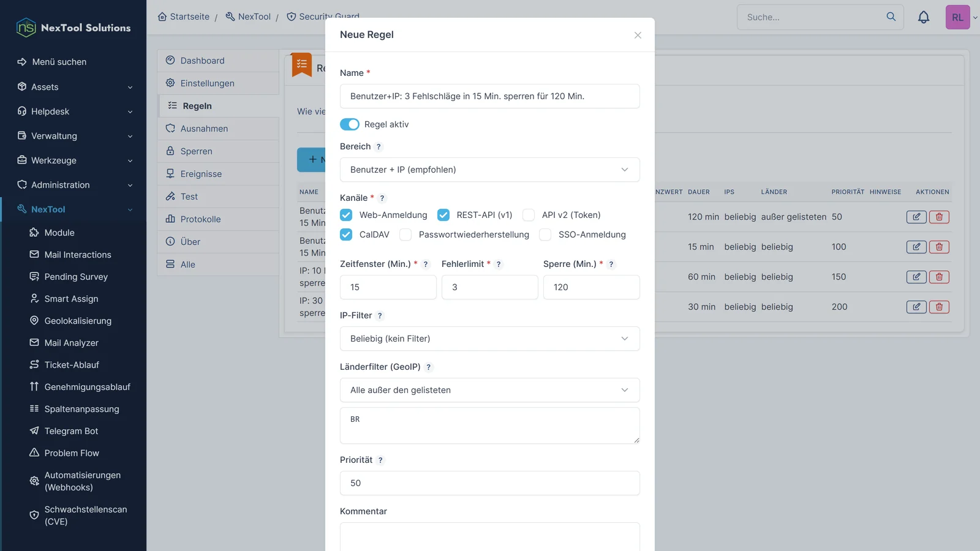Image resolution: width=980 pixels, height=551 pixels.
Task: Enable the API v2 (Token) checkbox
Action: pos(529,215)
